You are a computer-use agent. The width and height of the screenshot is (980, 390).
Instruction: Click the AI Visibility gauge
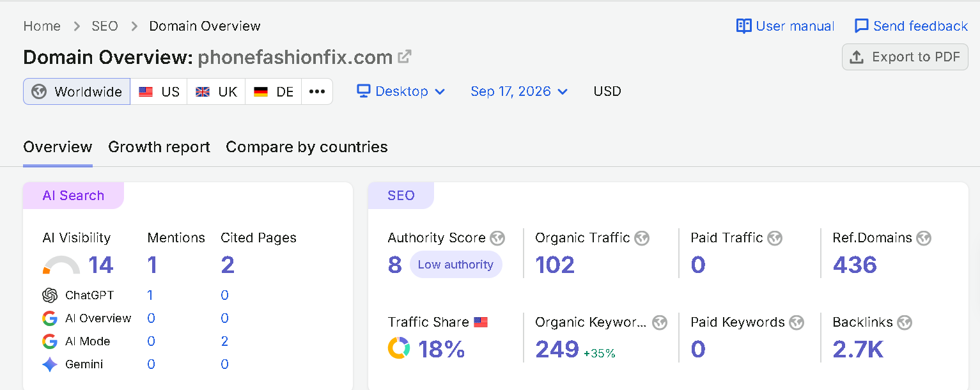coord(61,265)
